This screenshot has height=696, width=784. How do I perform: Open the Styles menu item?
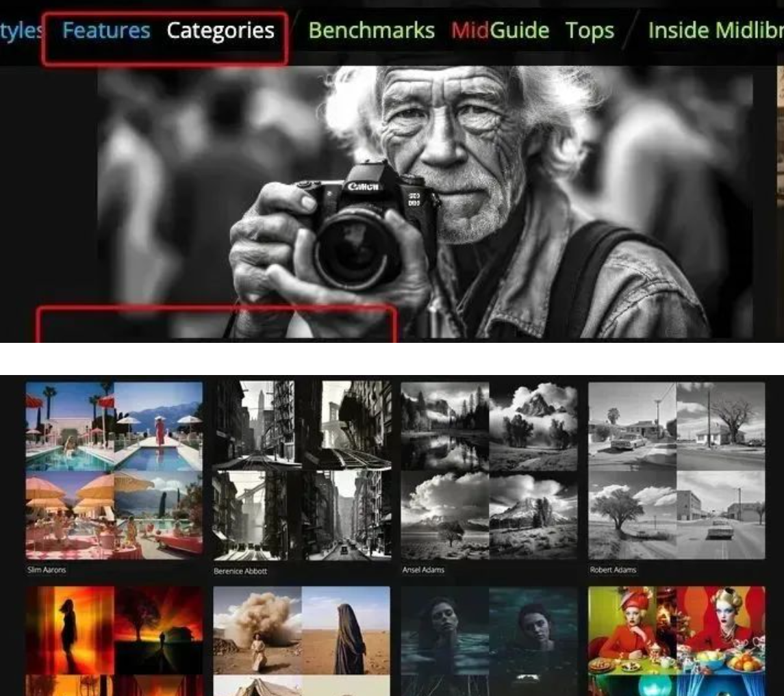click(21, 31)
